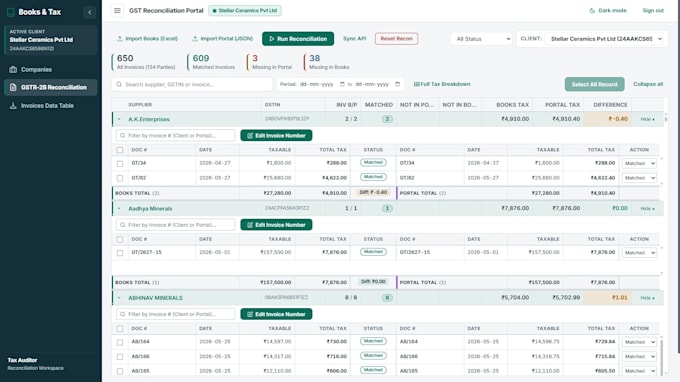Hide the ABHINAV MINERALS invoice details
The image size is (680, 382).
pyautogui.click(x=647, y=298)
